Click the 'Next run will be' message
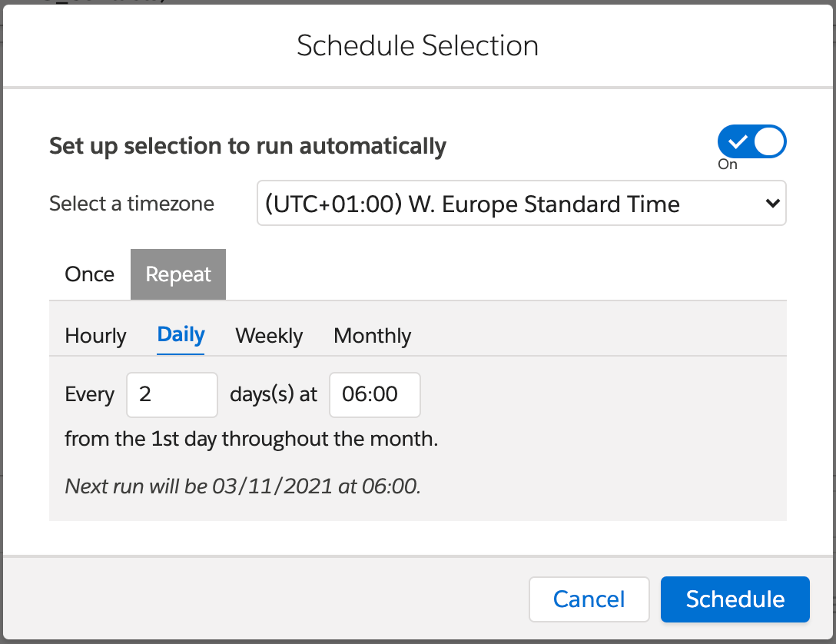Screen dimensions: 836x644 pyautogui.click(x=243, y=486)
